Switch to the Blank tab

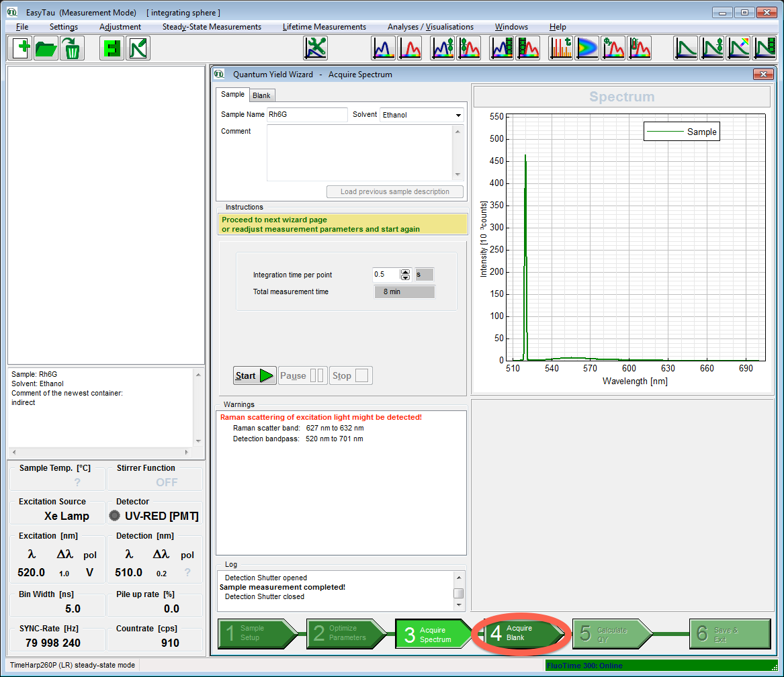261,95
